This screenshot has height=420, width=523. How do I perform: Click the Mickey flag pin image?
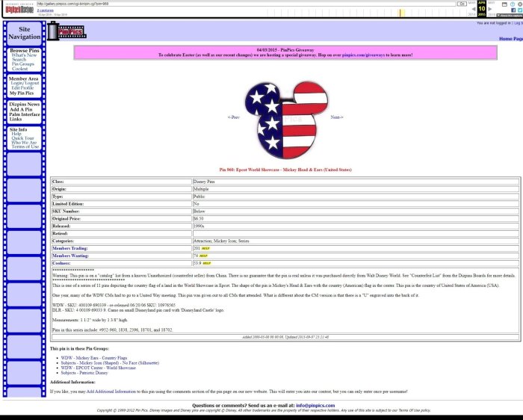(x=286, y=120)
